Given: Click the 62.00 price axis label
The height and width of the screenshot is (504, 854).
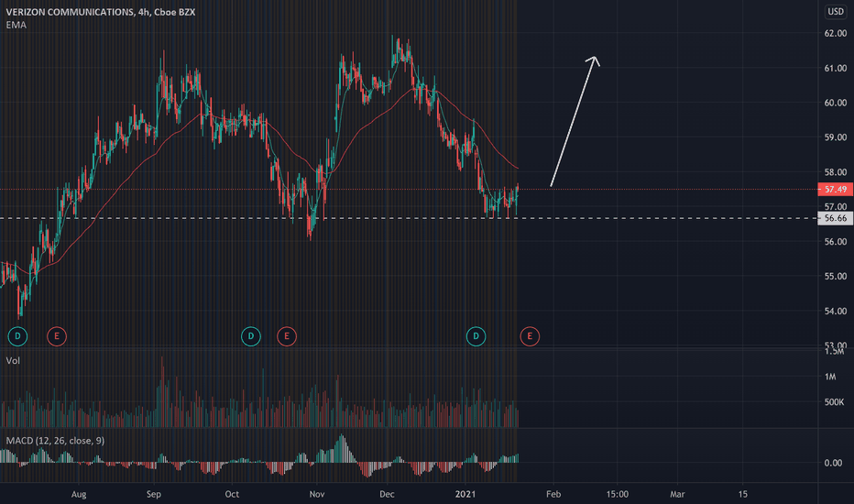Looking at the screenshot, I should (x=836, y=33).
